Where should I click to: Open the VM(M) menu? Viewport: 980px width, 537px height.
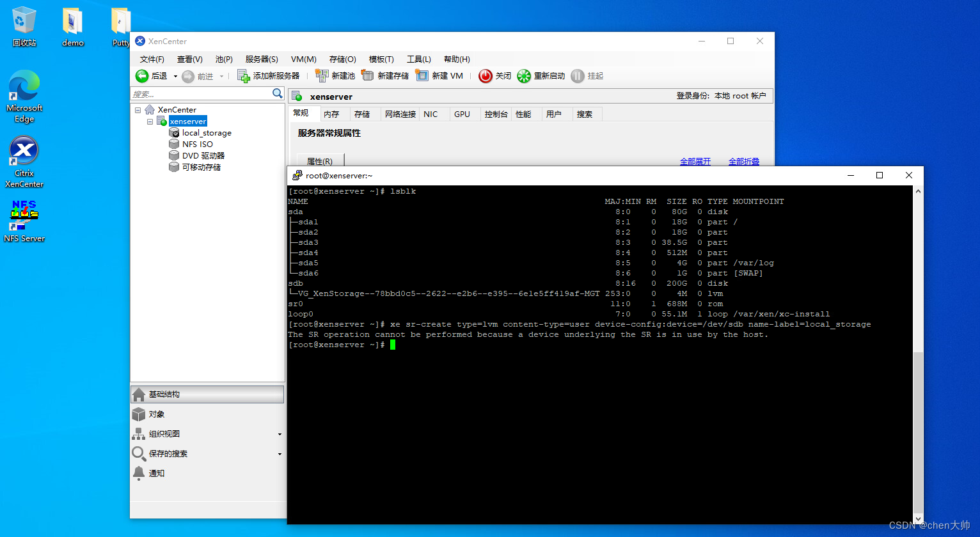(x=303, y=59)
